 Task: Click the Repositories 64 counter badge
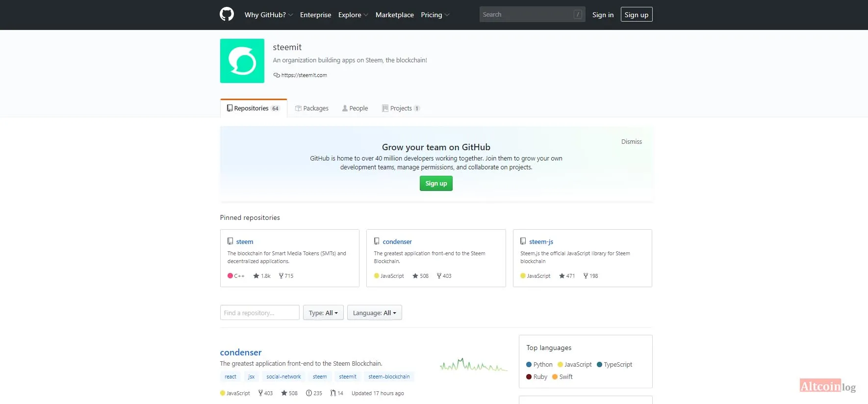pos(275,108)
